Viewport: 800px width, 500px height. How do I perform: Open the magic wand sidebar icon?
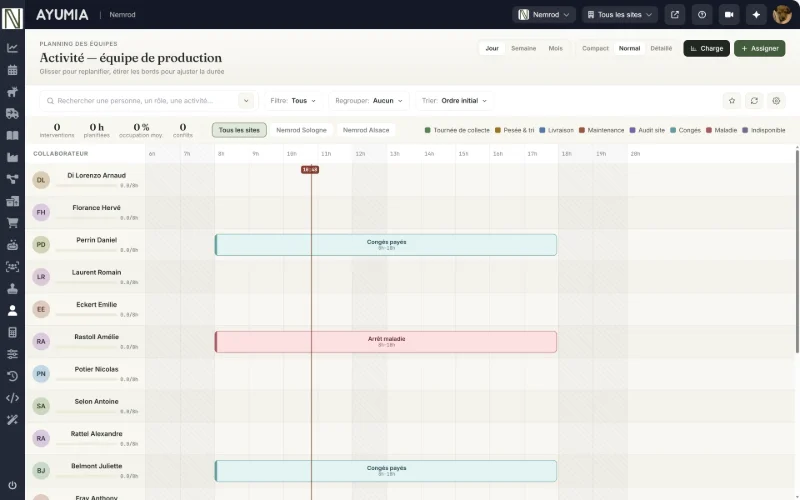[x=12, y=420]
